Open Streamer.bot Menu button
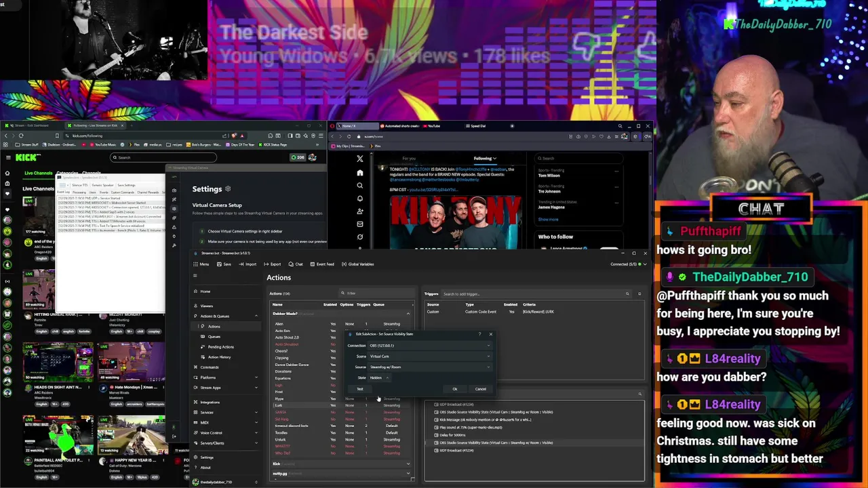This screenshot has height=488, width=868. [201, 264]
